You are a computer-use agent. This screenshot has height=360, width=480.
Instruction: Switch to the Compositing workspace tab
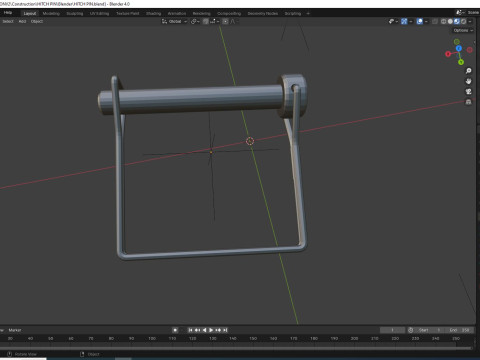point(229,13)
